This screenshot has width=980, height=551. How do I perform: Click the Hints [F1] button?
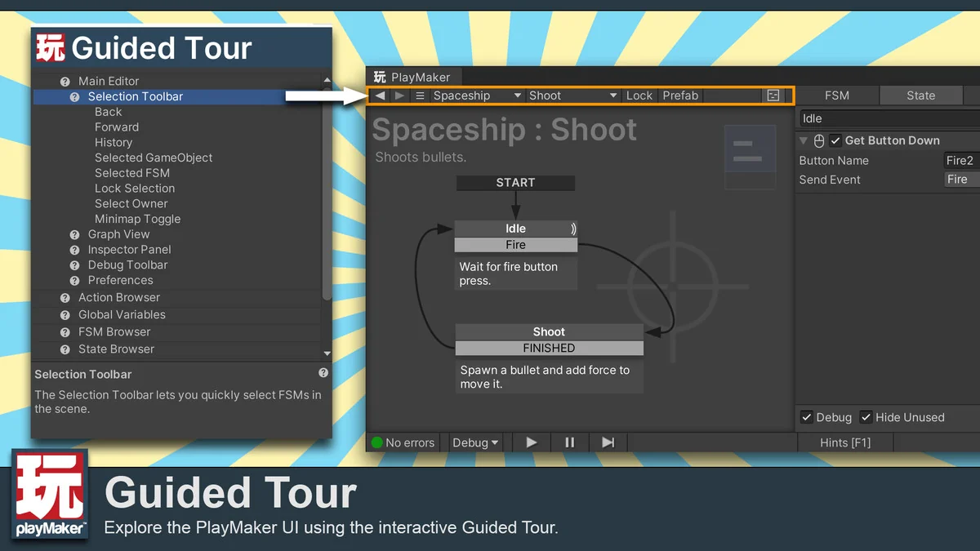pyautogui.click(x=845, y=442)
